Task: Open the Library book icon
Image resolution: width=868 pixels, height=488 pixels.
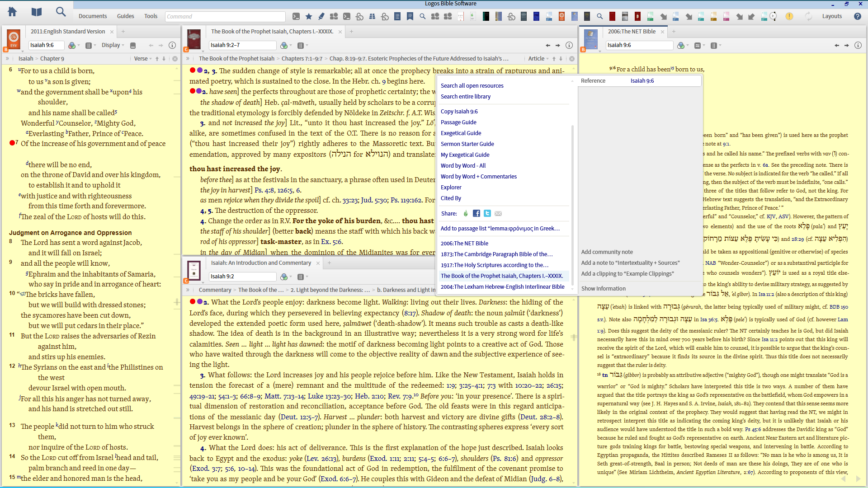Action: tap(37, 12)
